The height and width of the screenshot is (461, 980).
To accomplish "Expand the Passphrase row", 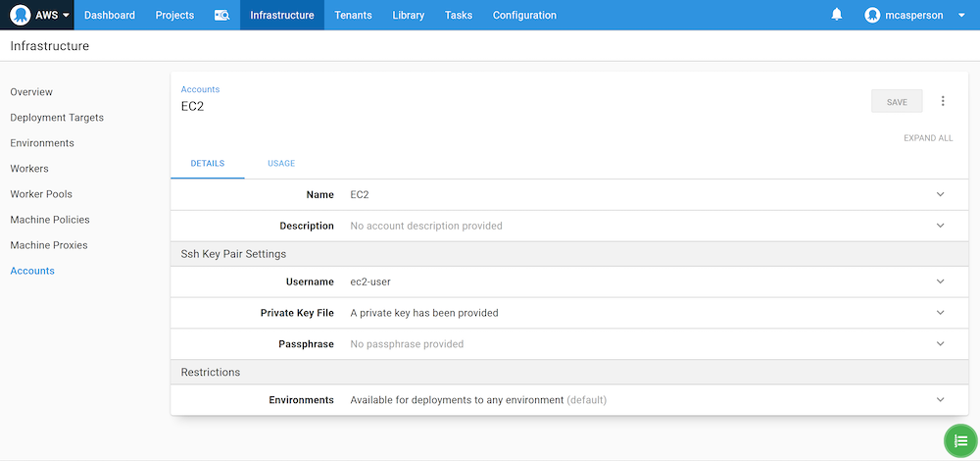I will pyautogui.click(x=940, y=344).
